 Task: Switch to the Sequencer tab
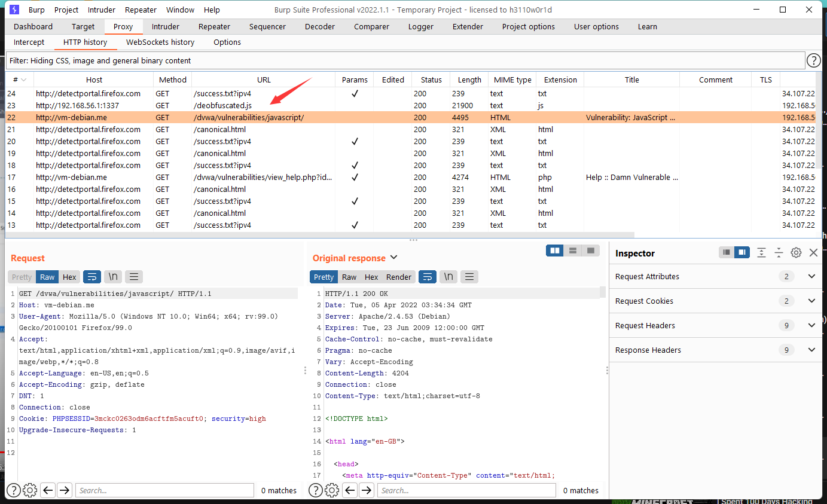(267, 26)
